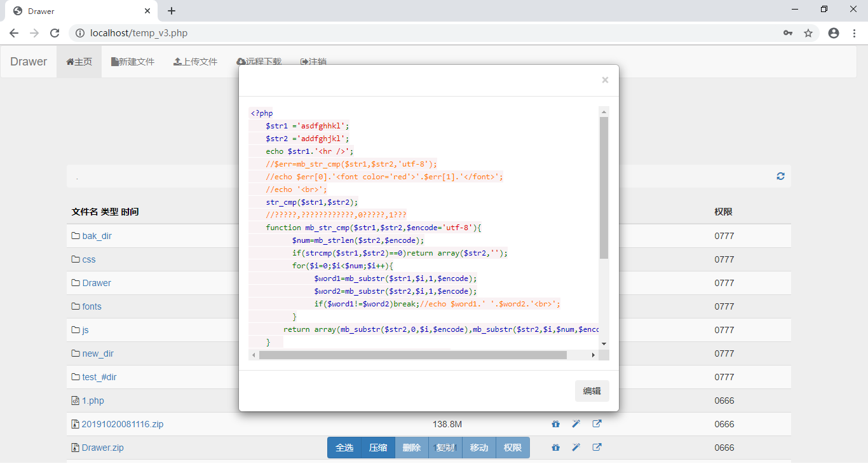The width and height of the screenshot is (868, 466).
Task: Go back with the browser back arrow
Action: pyautogui.click(x=14, y=33)
